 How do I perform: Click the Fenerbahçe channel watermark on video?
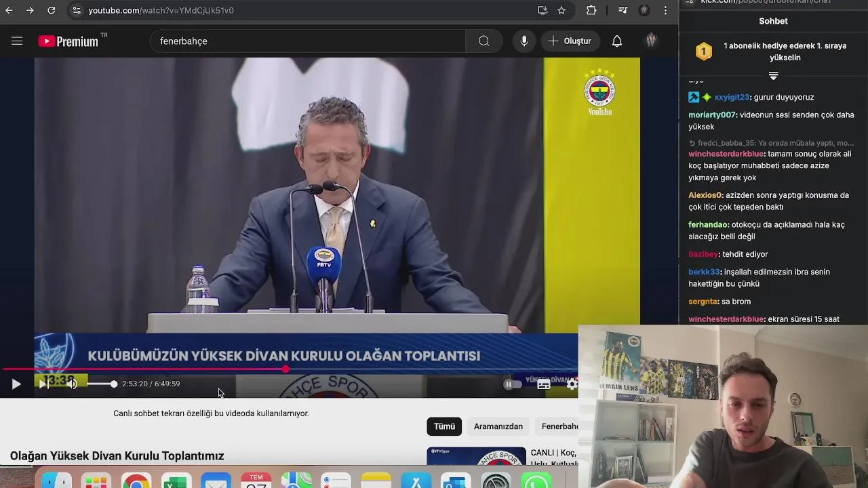pyautogui.click(x=599, y=93)
